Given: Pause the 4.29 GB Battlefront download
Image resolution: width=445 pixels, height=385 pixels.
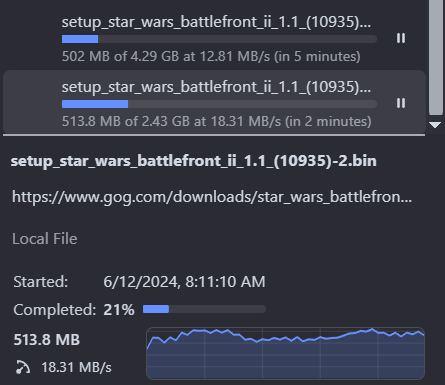Looking at the screenshot, I should [401, 38].
